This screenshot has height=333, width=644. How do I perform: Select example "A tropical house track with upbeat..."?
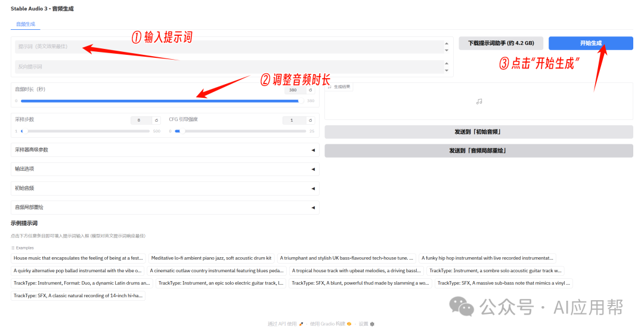coord(356,270)
